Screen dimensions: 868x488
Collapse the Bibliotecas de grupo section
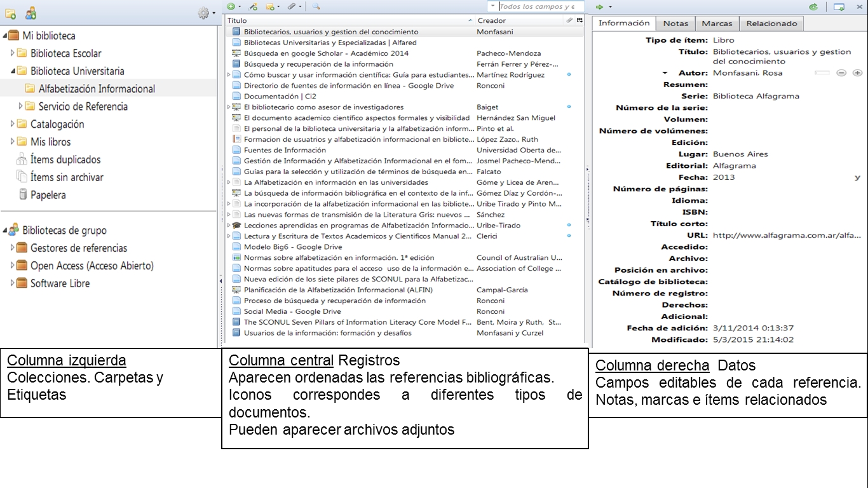pyautogui.click(x=6, y=230)
